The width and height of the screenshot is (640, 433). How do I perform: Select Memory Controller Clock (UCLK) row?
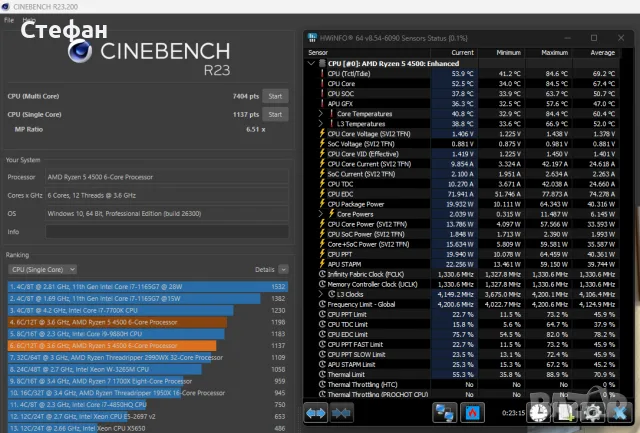click(x=461, y=284)
